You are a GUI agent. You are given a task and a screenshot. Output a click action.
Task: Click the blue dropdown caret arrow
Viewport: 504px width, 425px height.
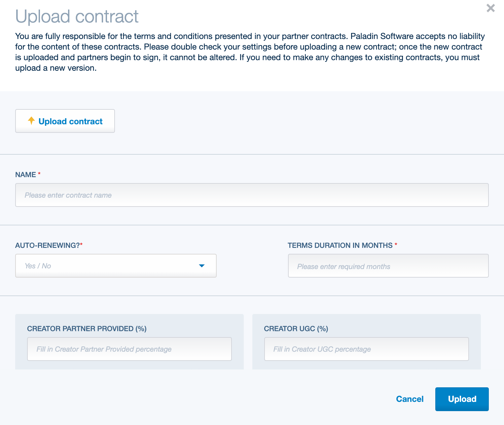pyautogui.click(x=202, y=266)
